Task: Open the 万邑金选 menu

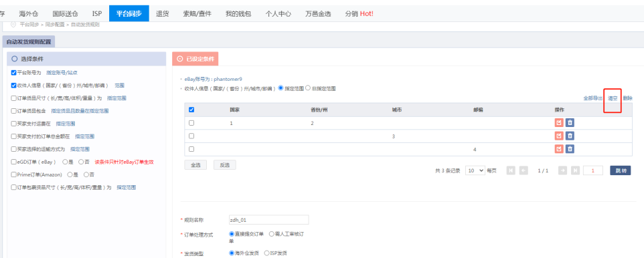Action: [318, 13]
